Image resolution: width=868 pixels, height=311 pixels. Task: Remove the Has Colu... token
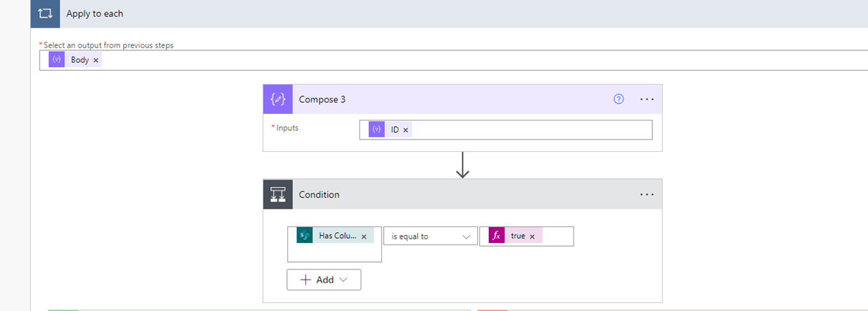[x=364, y=237]
